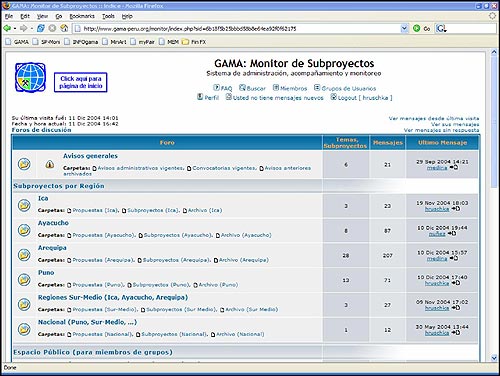Open the Bookmarks menu
This screenshot has height=376, width=500.
pos(82,16)
